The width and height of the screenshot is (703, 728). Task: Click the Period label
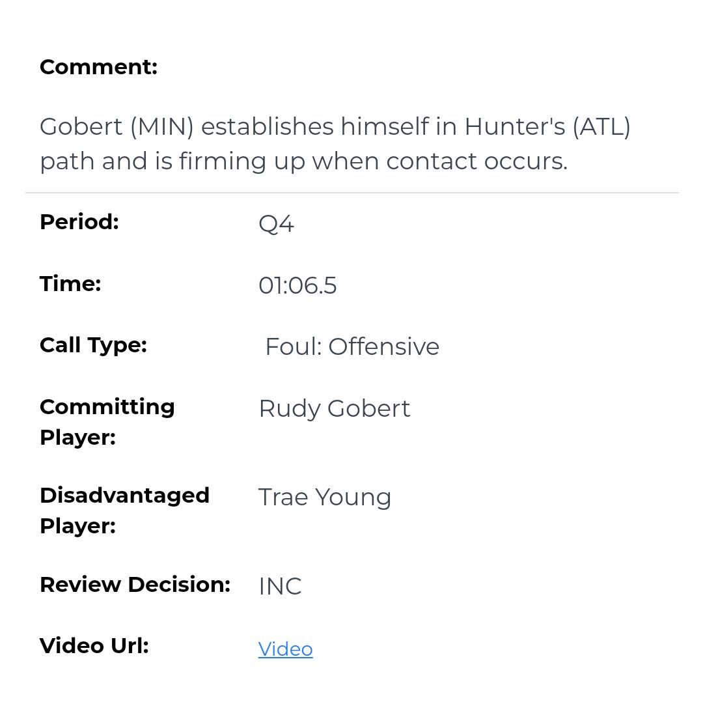tap(79, 222)
